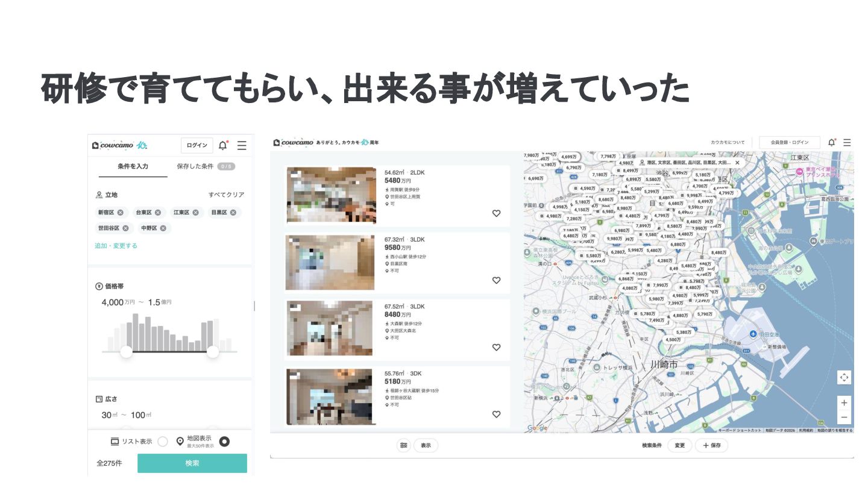
Task: Click the notification bell in mobile panel
Action: point(222,145)
